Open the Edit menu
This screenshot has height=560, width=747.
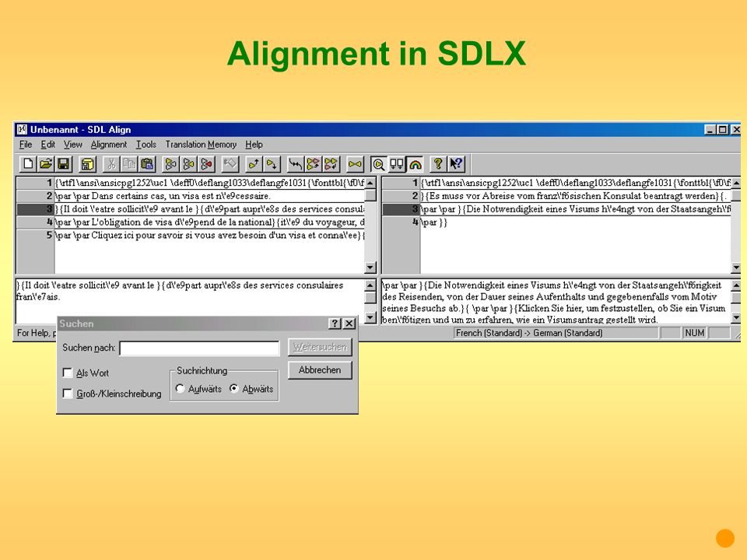47,145
